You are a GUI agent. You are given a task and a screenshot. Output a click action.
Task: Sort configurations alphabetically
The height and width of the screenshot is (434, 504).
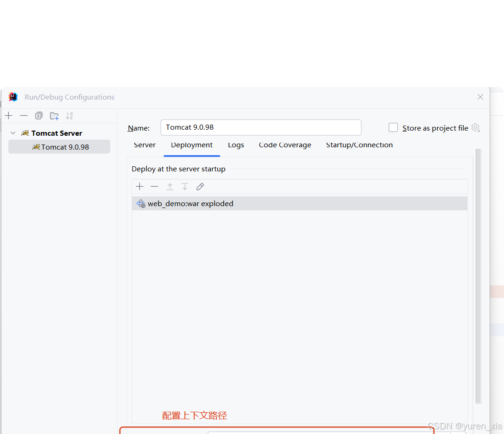(x=69, y=116)
